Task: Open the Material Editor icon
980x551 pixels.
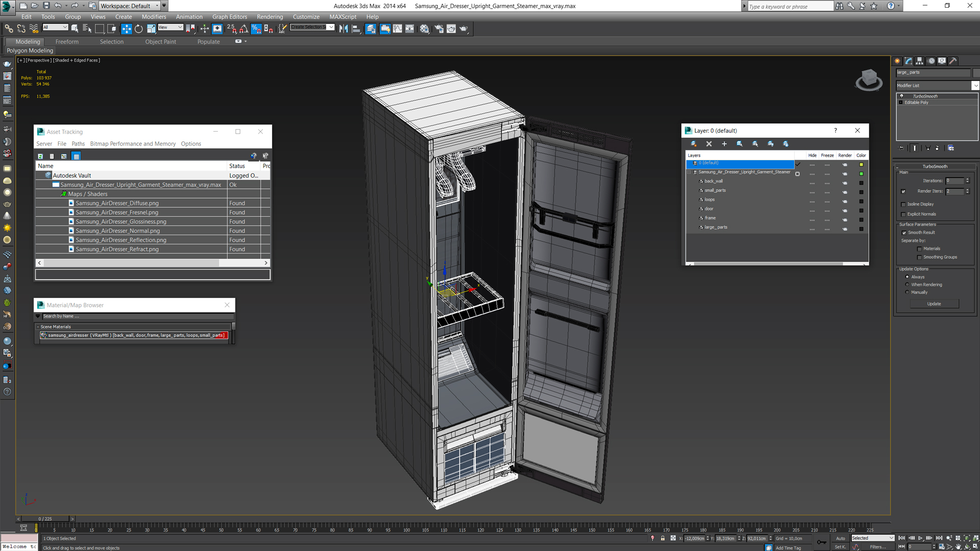Action: click(425, 29)
